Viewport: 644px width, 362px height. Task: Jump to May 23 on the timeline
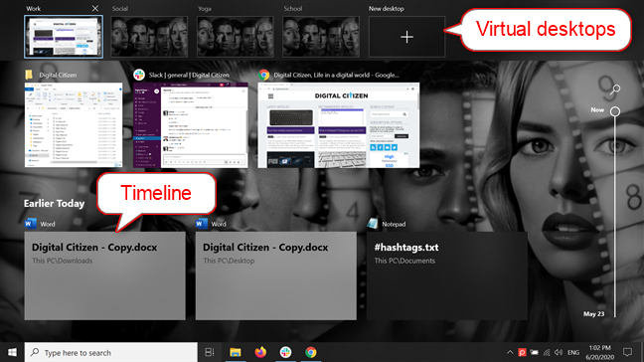point(594,313)
